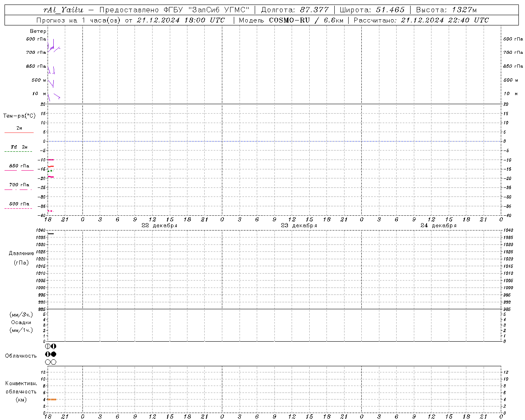Click the 23 декабря date label
This screenshot has width=525, height=420.
[x=299, y=226]
